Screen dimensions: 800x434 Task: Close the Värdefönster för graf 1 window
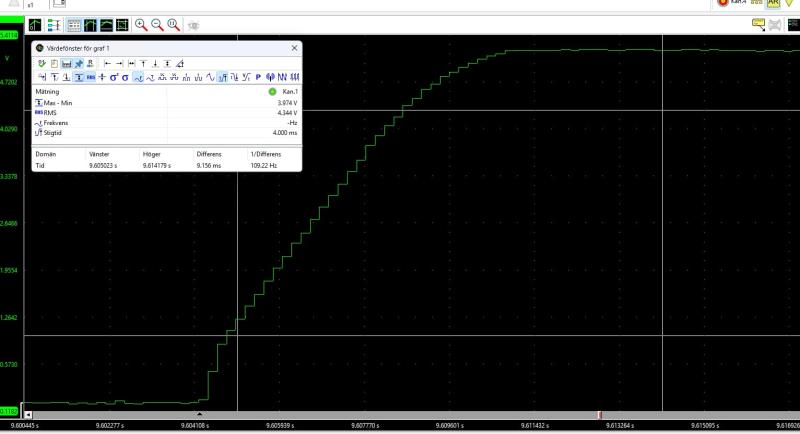[294, 48]
